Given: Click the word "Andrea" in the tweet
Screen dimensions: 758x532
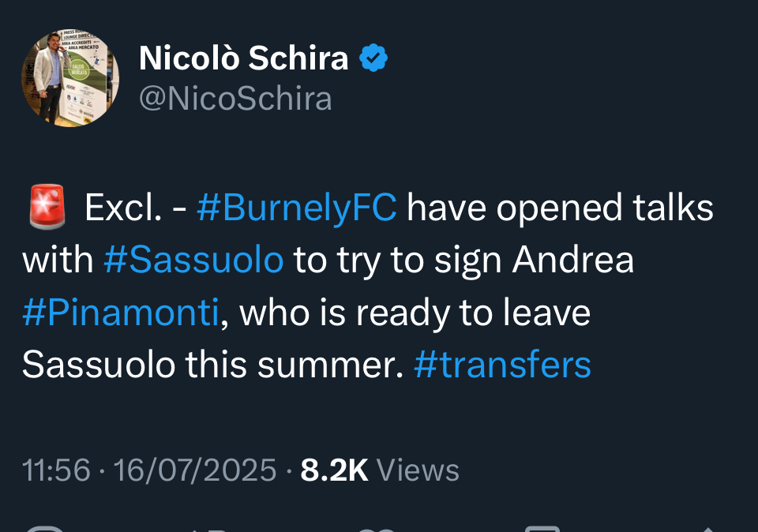Looking at the screenshot, I should click(x=573, y=260).
